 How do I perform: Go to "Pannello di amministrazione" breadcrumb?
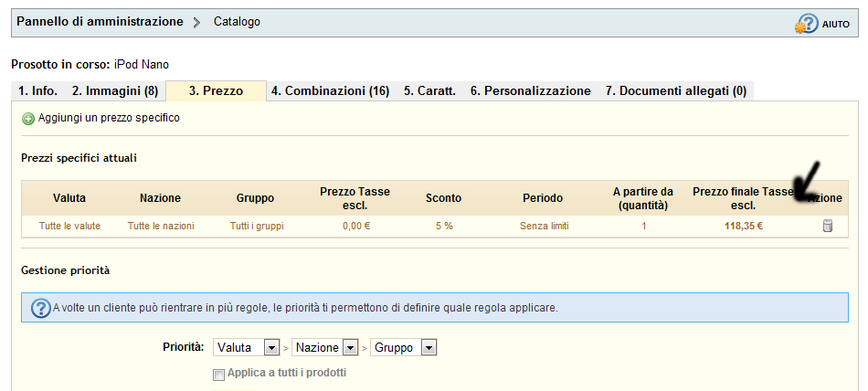click(x=100, y=22)
